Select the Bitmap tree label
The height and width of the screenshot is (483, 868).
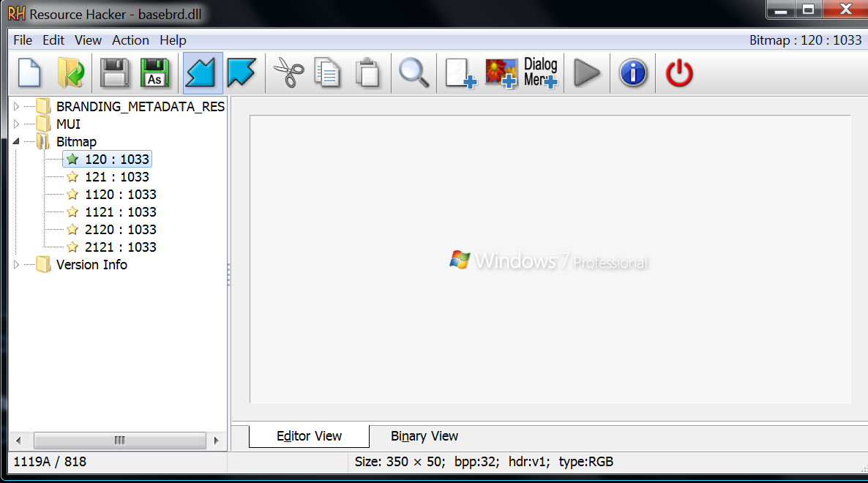(x=76, y=142)
